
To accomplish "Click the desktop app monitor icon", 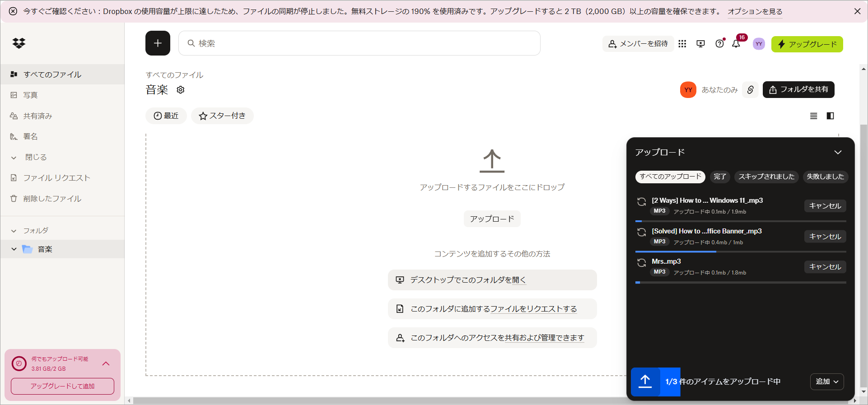I will point(700,44).
